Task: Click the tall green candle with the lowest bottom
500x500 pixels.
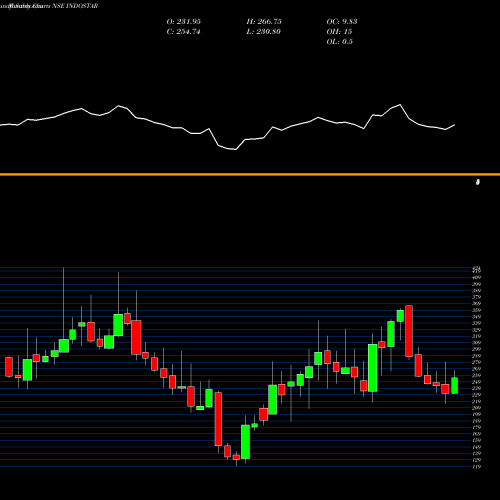Action: [245, 442]
